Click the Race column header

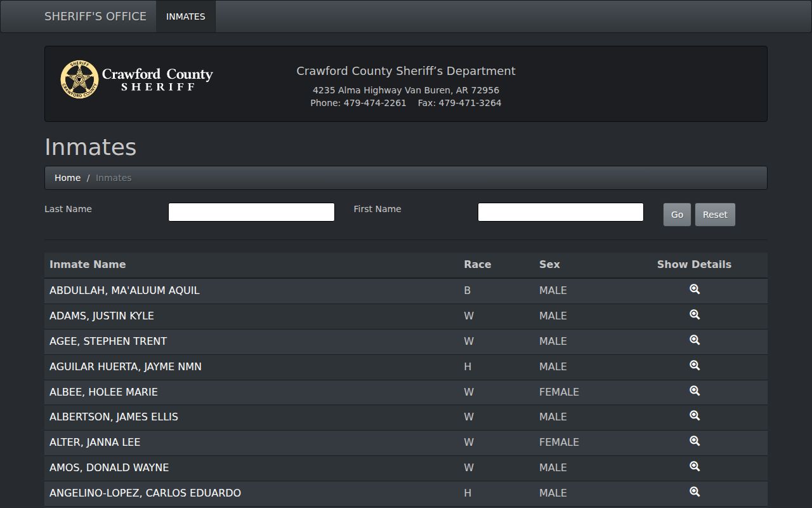pos(478,265)
